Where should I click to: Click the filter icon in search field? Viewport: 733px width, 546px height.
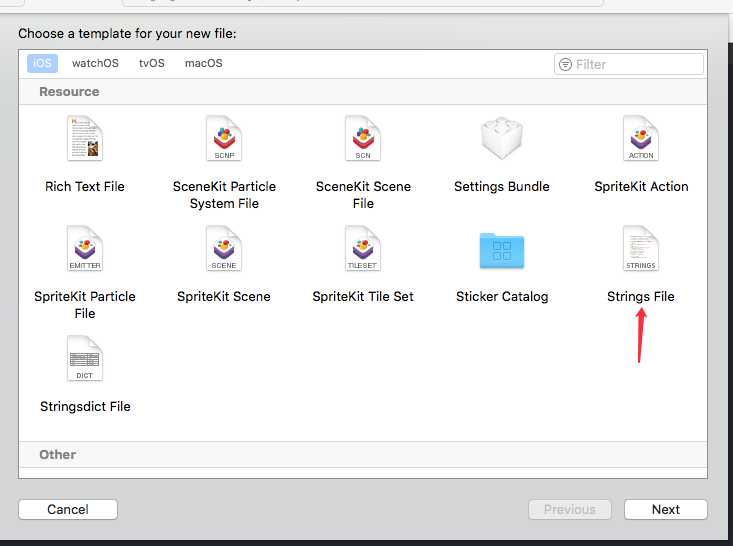tap(565, 65)
